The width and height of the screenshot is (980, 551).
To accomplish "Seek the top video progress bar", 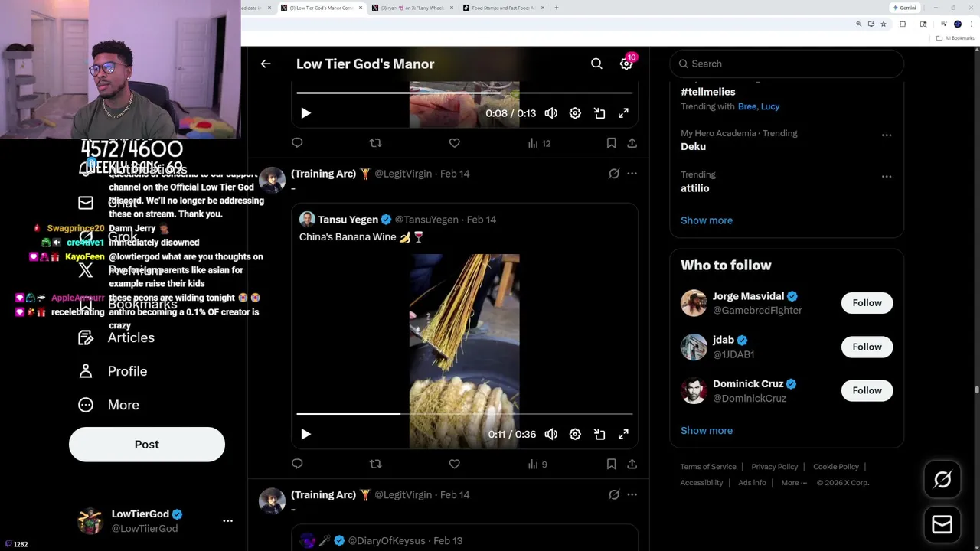I will [x=465, y=93].
